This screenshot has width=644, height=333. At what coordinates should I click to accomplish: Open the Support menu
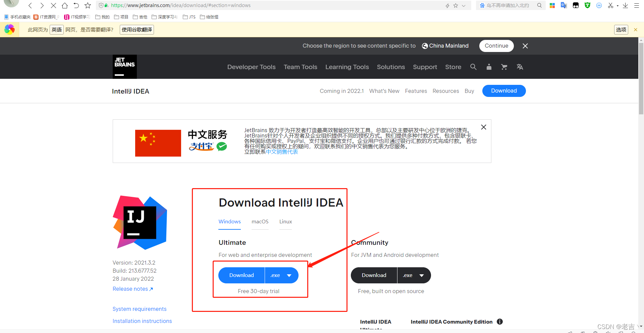[x=425, y=67]
